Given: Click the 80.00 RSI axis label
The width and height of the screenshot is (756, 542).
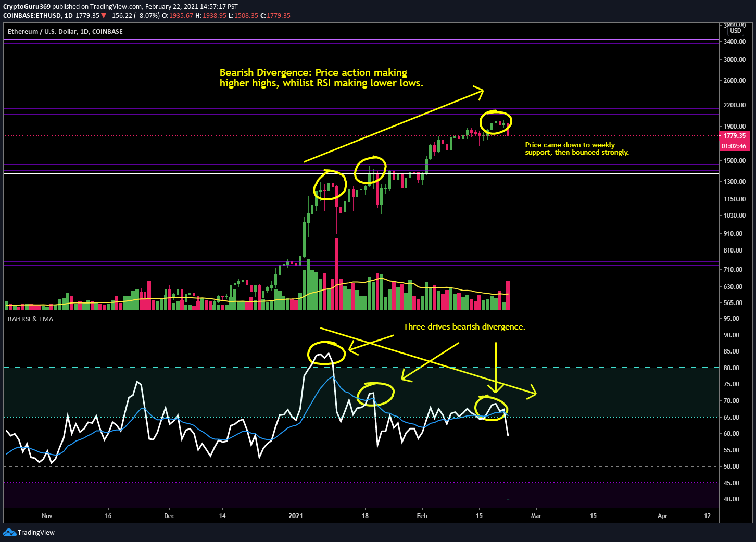Looking at the screenshot, I should (731, 368).
